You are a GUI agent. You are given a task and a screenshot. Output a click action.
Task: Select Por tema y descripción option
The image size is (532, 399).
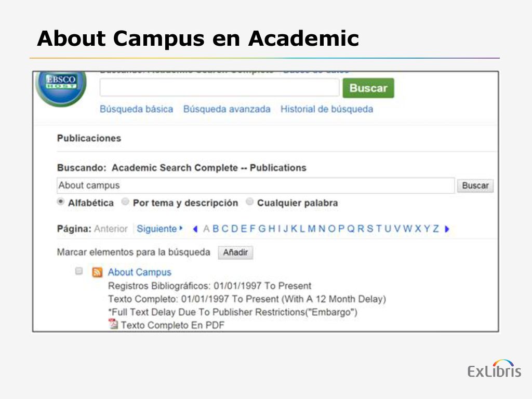125,202
